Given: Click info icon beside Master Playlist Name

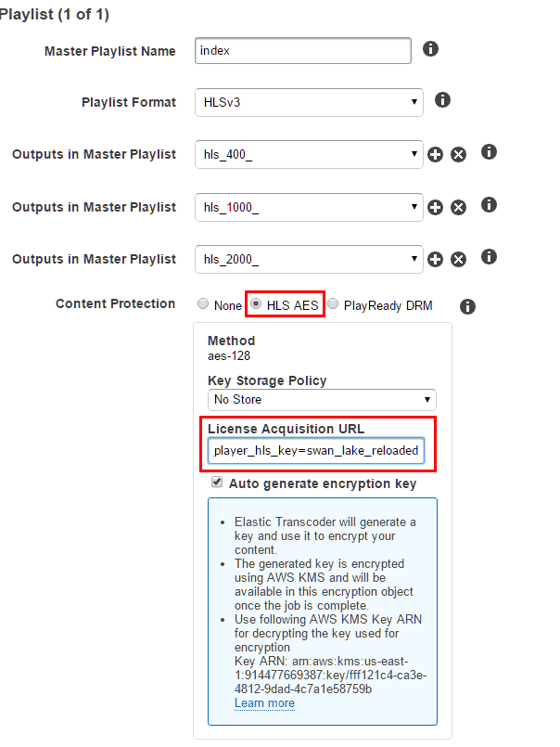Looking at the screenshot, I should pos(430,48).
